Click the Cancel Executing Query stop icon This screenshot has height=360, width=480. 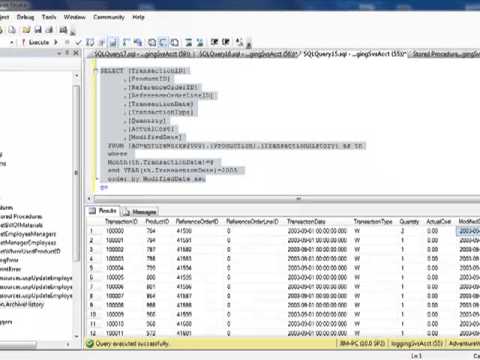coord(67,42)
